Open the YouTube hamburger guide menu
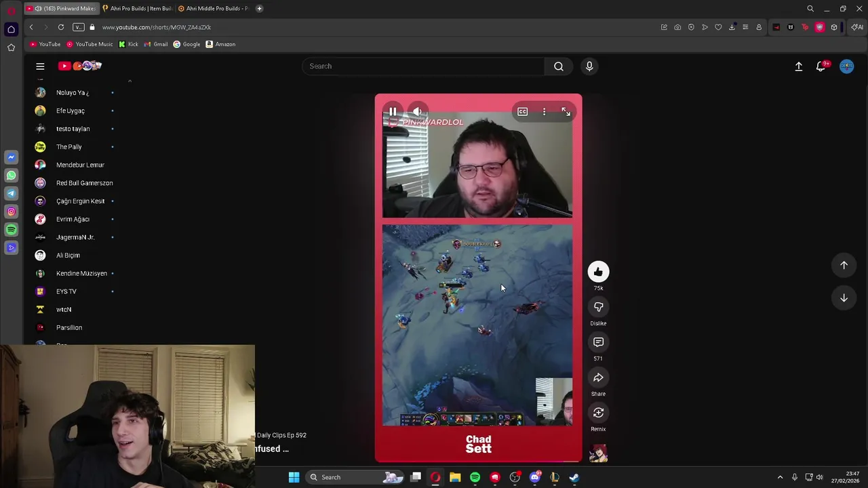868x488 pixels. (40, 66)
